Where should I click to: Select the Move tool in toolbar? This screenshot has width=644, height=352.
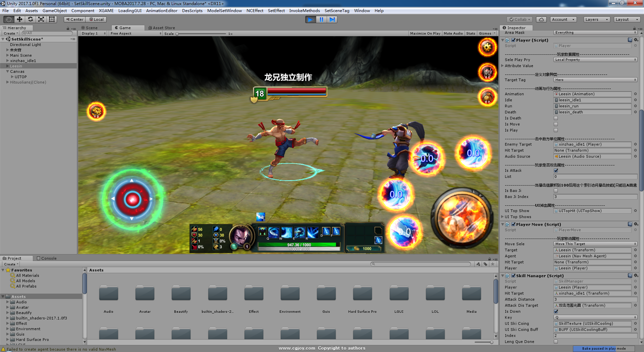point(19,19)
